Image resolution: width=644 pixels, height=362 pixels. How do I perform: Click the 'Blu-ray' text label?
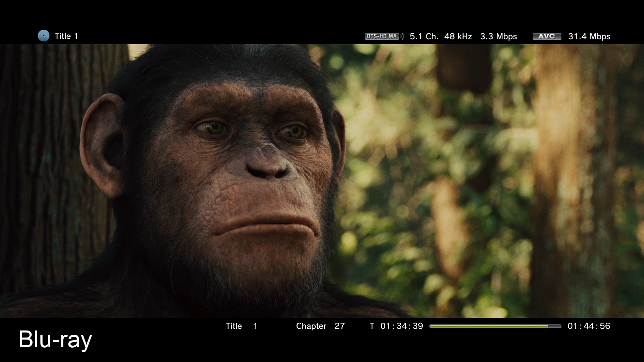click(55, 340)
